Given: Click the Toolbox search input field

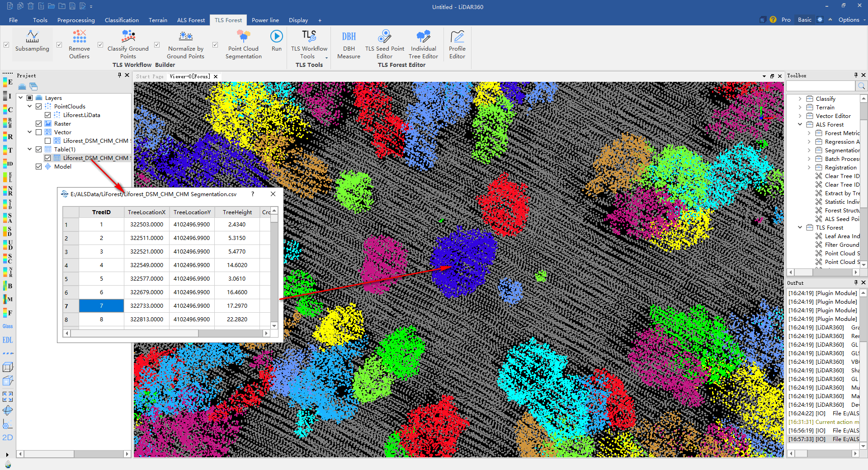Looking at the screenshot, I should (x=821, y=86).
